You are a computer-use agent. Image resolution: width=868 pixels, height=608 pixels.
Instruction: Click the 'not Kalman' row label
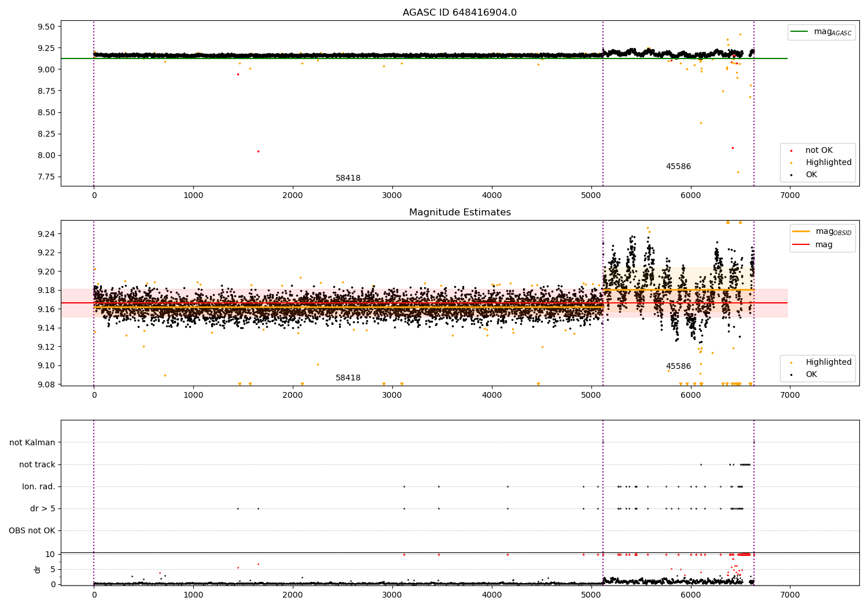[32, 442]
